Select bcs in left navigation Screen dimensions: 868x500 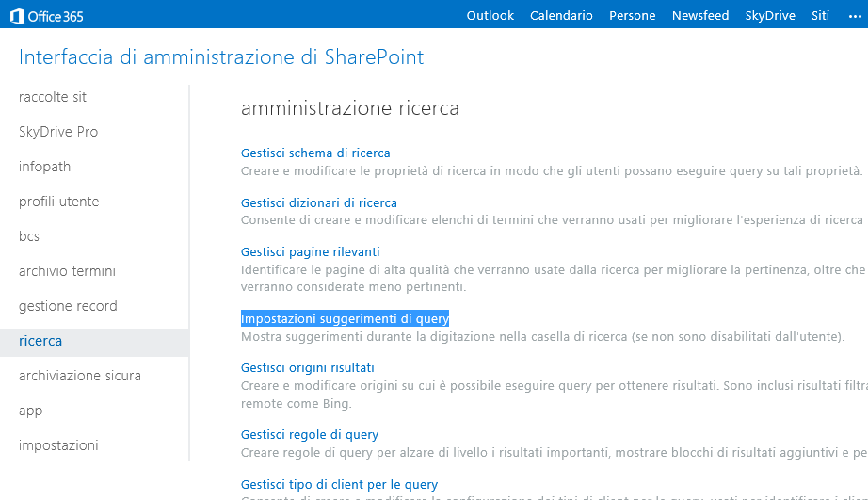[x=29, y=236]
